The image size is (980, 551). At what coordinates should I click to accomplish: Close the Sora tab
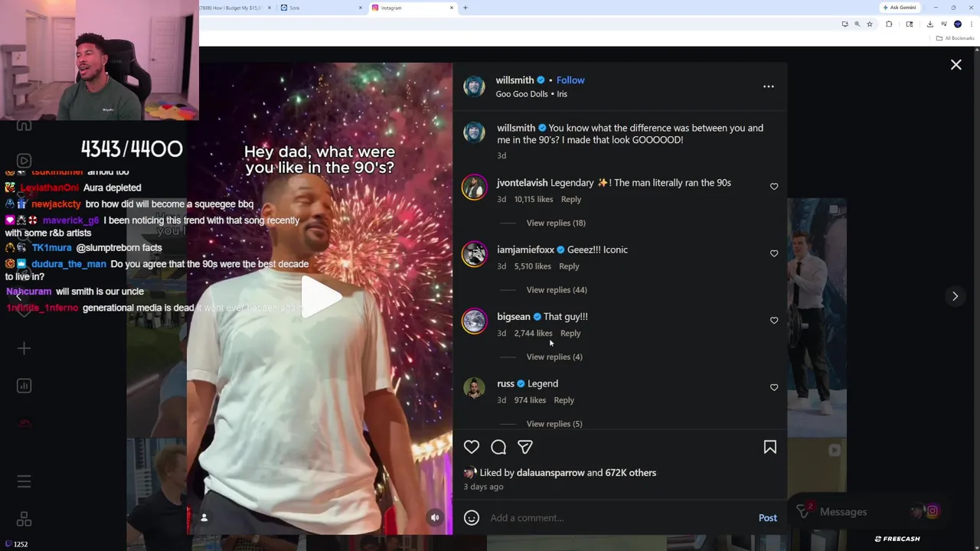pos(361,8)
